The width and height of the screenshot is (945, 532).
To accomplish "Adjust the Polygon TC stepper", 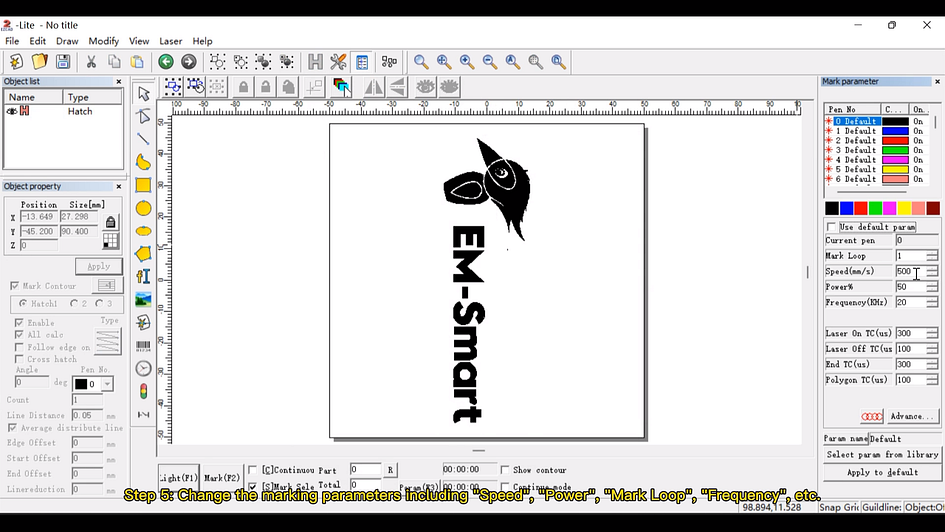I will [932, 380].
